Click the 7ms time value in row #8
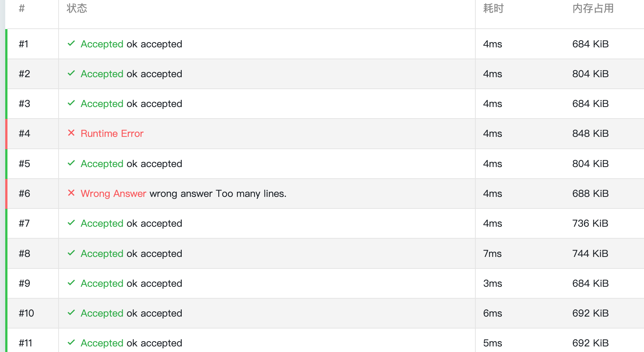The width and height of the screenshot is (644, 352). (492, 254)
